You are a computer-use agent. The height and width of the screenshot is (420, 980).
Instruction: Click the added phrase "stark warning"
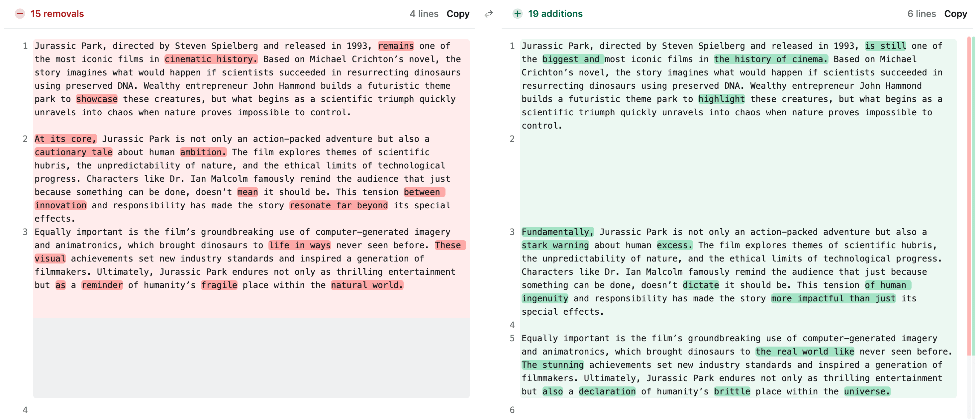pyautogui.click(x=555, y=245)
